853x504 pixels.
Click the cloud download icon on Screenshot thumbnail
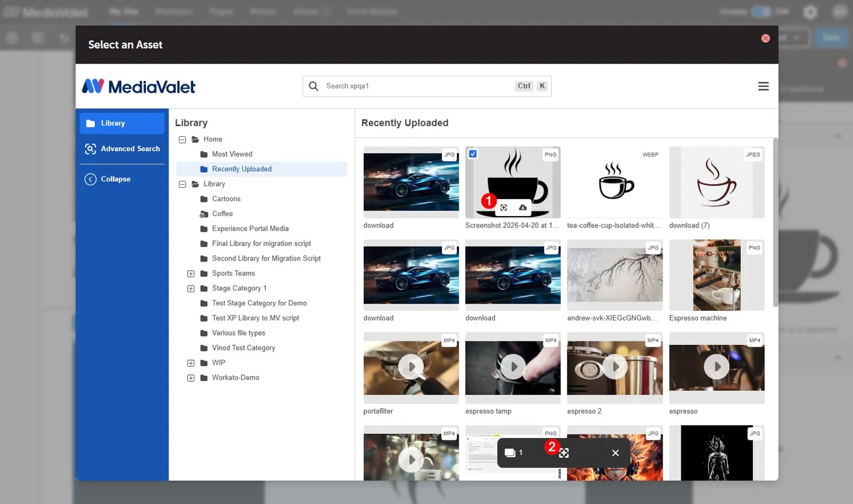[x=522, y=208]
